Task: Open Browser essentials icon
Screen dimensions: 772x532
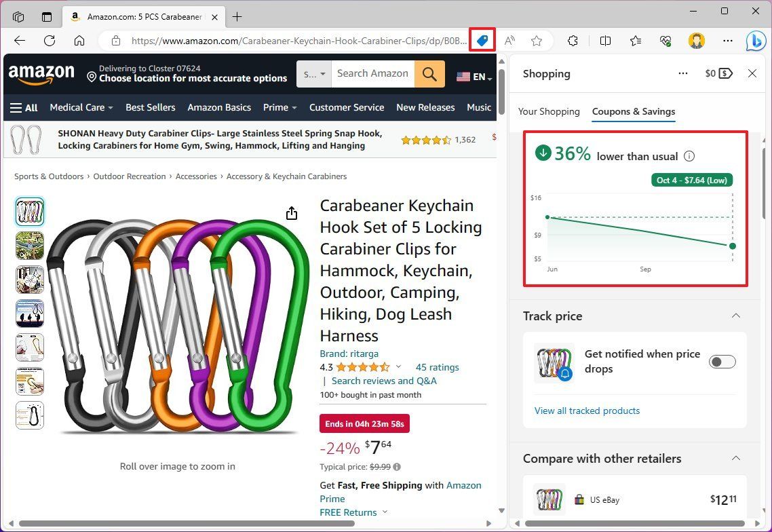Action: (x=665, y=41)
